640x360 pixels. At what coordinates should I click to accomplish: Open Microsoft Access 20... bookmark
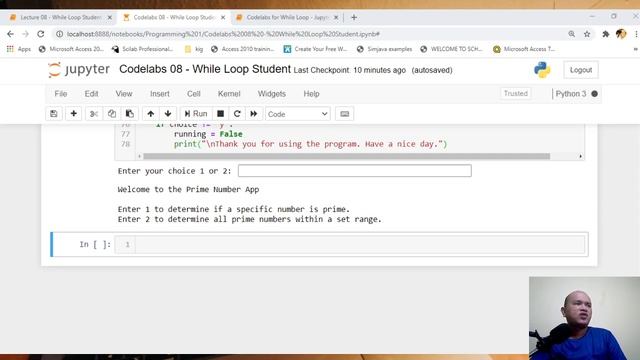(x=71, y=49)
